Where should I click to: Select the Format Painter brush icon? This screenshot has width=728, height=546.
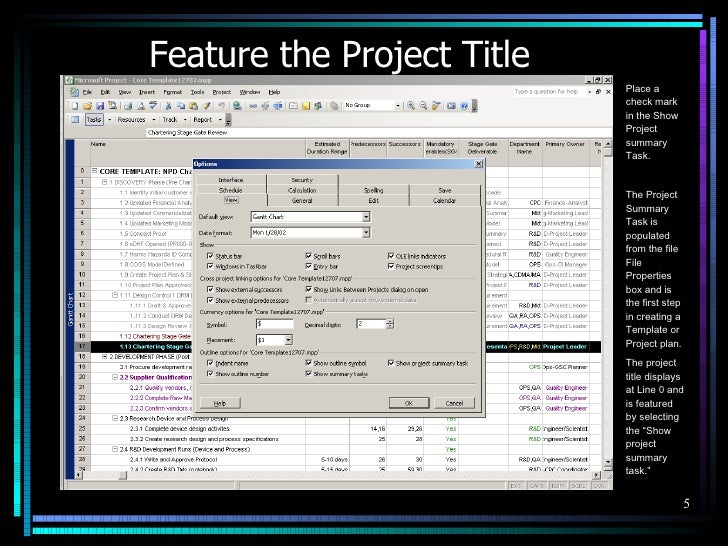(x=206, y=106)
